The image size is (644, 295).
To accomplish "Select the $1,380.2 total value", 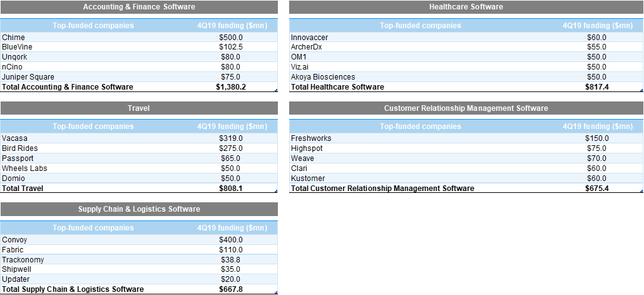I will [x=232, y=86].
